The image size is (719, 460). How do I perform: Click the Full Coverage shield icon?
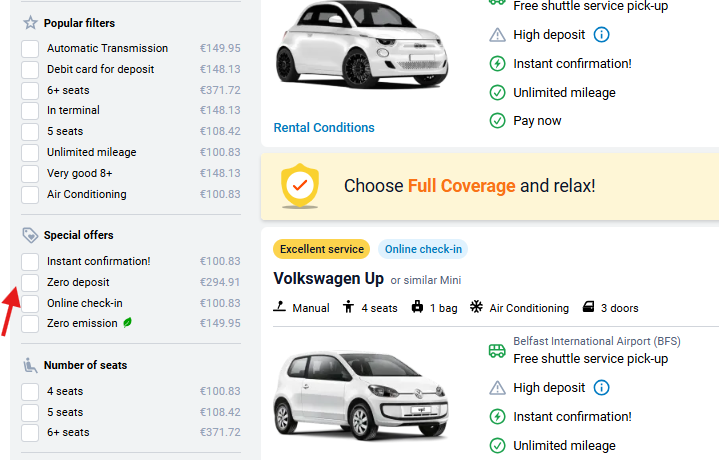click(298, 185)
